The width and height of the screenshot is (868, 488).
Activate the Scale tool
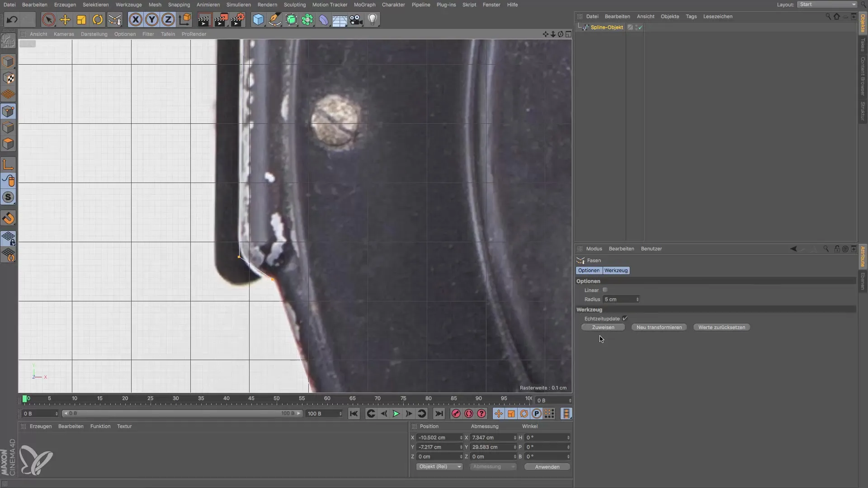click(81, 19)
